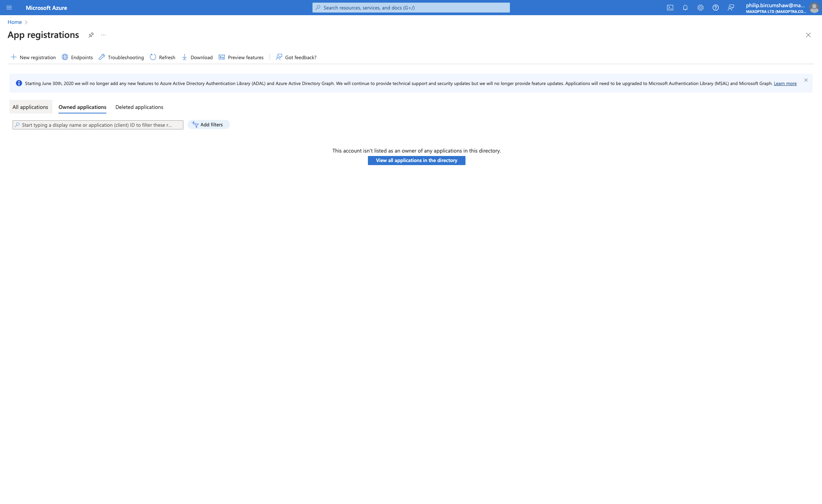The image size is (822, 504).
Task: Open Cloud Shell from the top bar
Action: point(670,8)
